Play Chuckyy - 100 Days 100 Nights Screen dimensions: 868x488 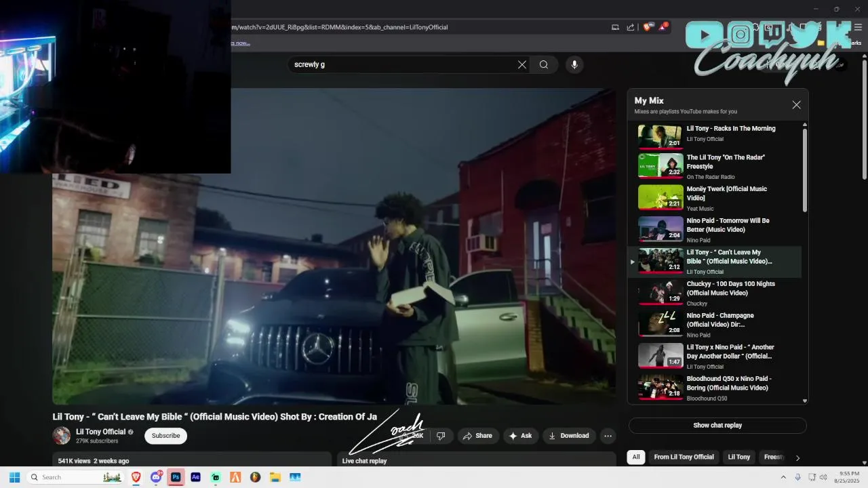714,293
